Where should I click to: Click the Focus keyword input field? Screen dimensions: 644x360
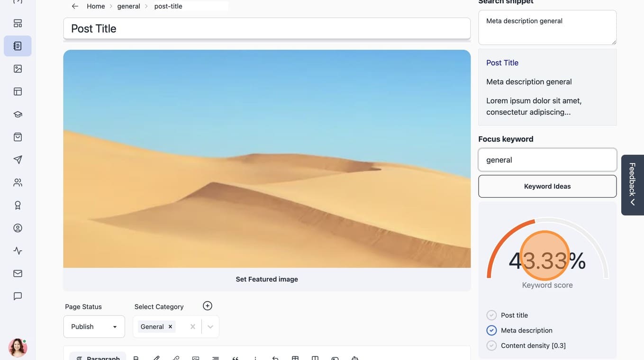547,160
